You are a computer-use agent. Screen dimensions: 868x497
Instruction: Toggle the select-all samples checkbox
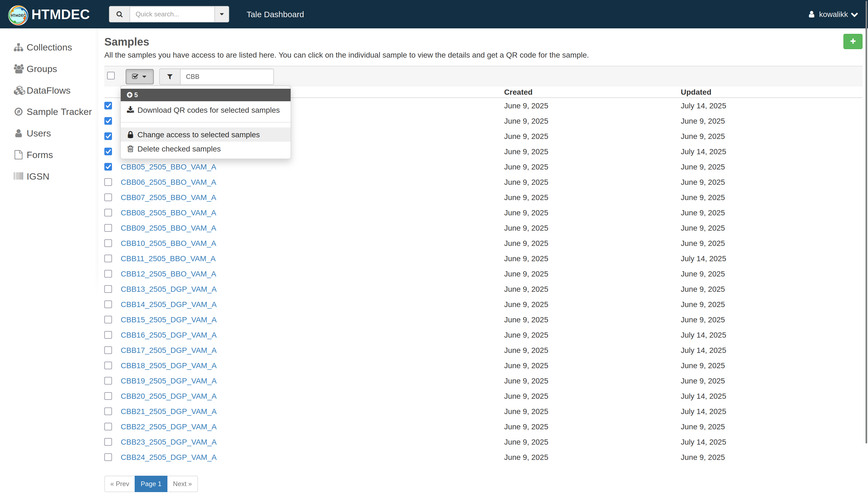pos(111,75)
